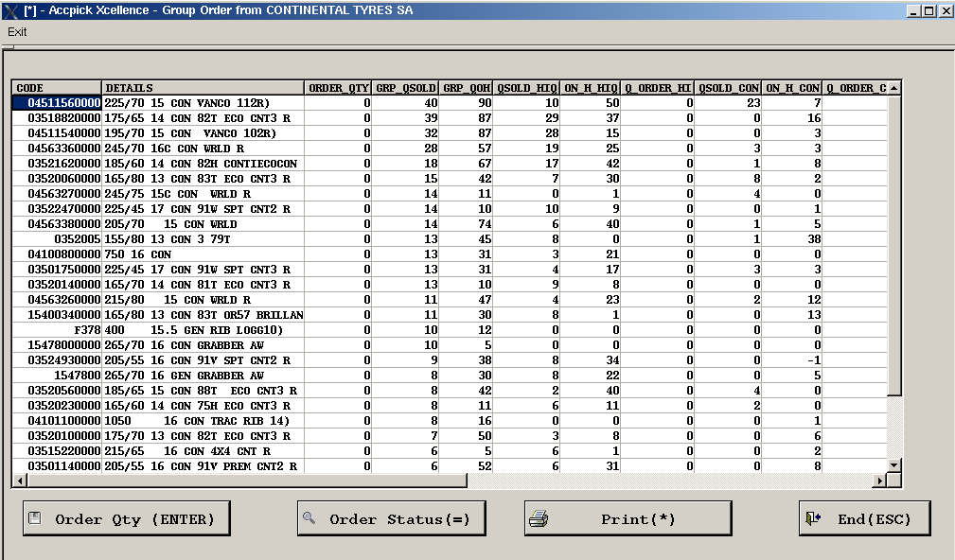The width and height of the screenshot is (955, 560).
Task: Click the GRP_QSOLD column header
Action: point(405,88)
